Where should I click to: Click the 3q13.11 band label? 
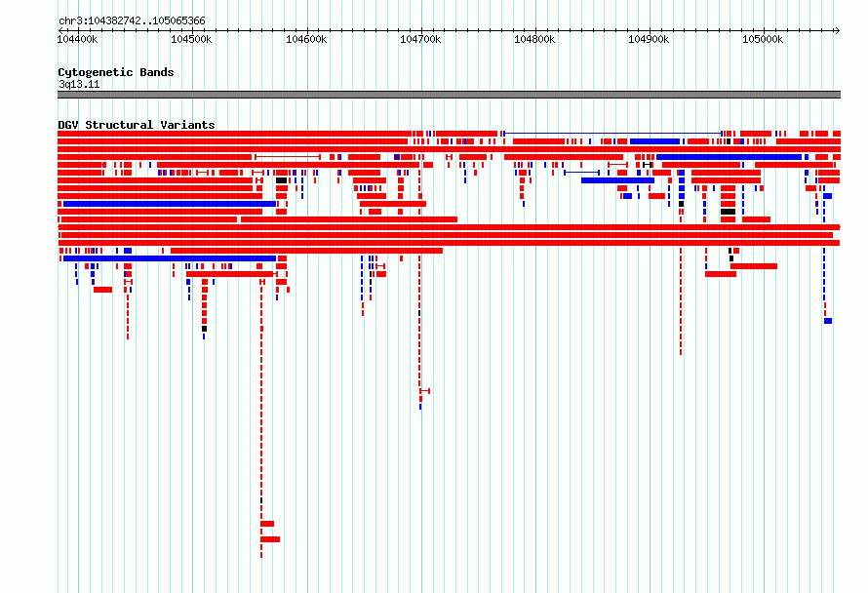click(x=79, y=84)
